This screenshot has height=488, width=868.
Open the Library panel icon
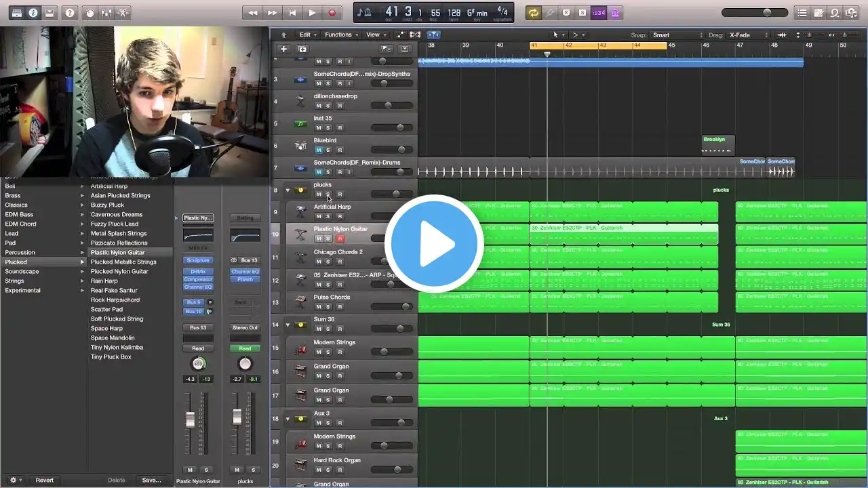[x=17, y=13]
